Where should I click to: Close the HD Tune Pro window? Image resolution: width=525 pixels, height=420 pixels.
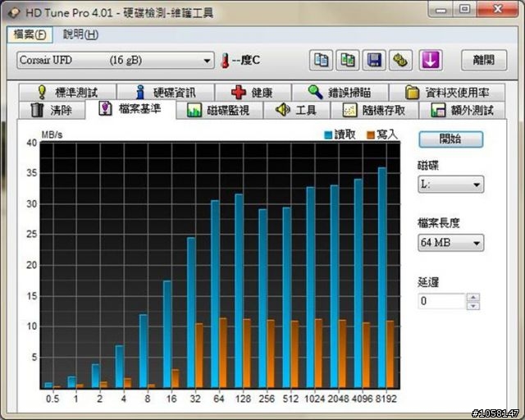pyautogui.click(x=498, y=10)
